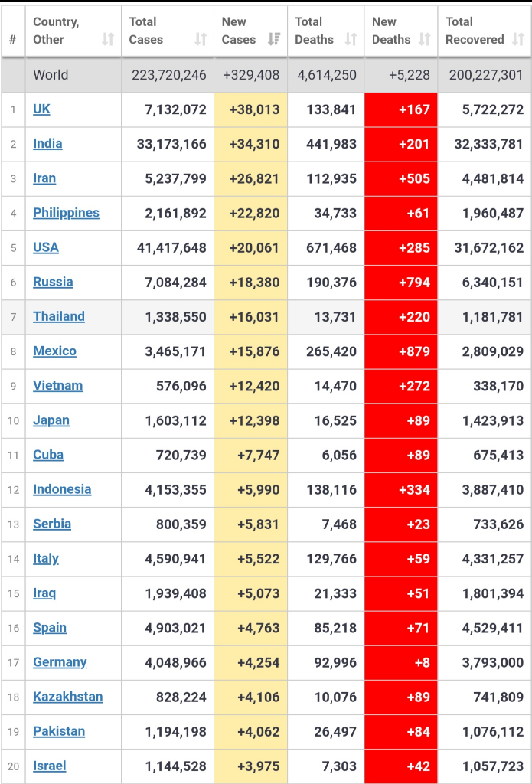Screen dimensions: 532x784
Task: Sort by Total Deaths column arrows
Action: 351,39
